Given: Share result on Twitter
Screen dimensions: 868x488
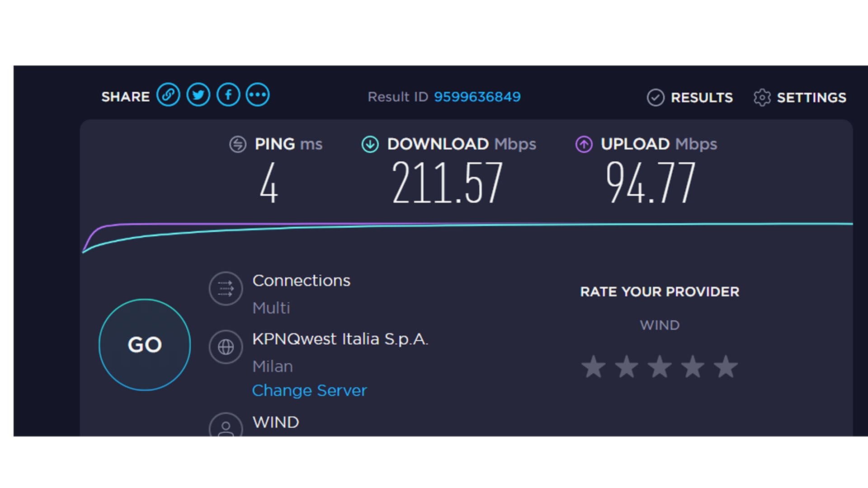Looking at the screenshot, I should click(x=198, y=95).
